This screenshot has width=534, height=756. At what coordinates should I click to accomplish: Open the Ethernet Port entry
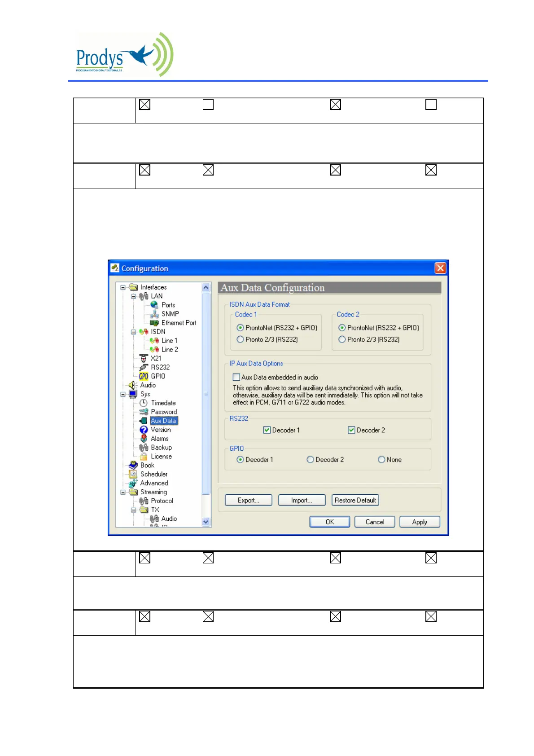click(x=179, y=323)
